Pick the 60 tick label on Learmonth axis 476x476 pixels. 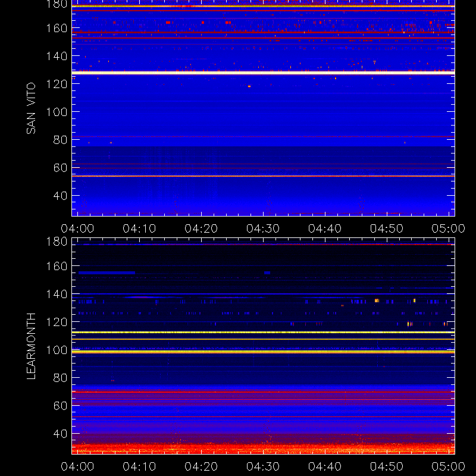60,406
